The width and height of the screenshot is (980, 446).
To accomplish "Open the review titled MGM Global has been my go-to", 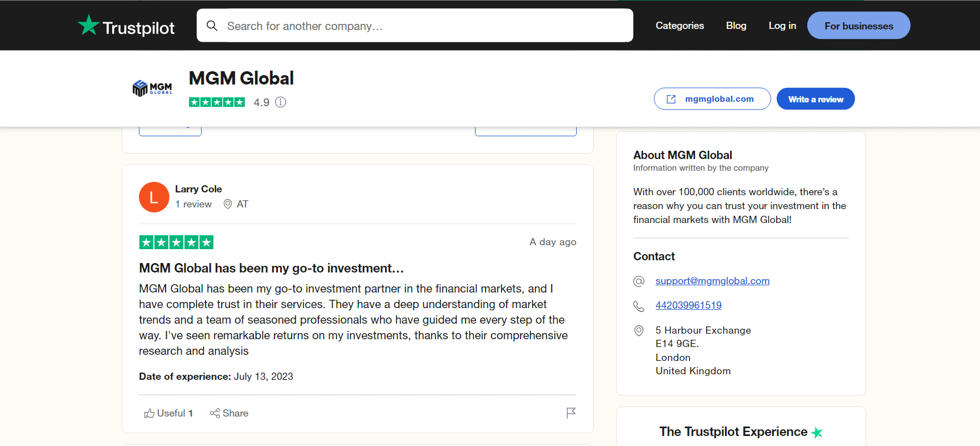I will 271,268.
